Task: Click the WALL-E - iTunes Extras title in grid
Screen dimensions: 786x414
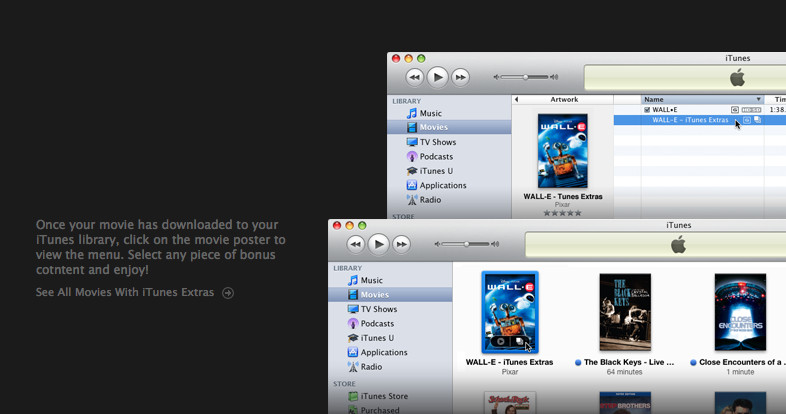Action: point(509,362)
